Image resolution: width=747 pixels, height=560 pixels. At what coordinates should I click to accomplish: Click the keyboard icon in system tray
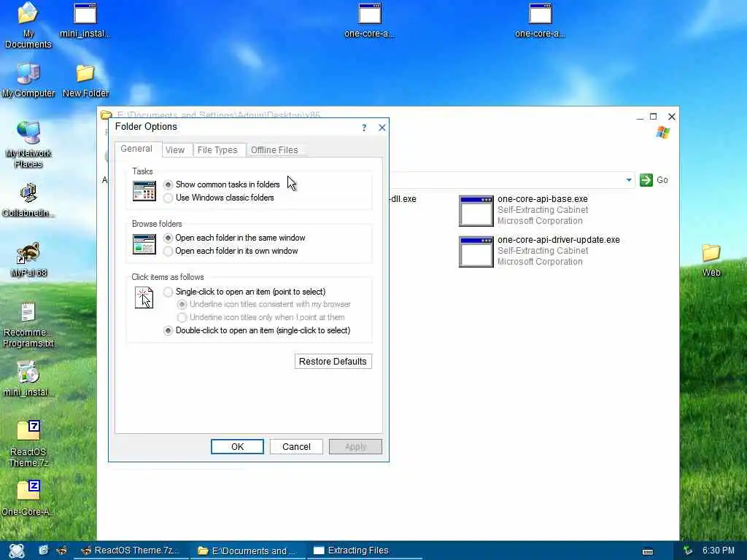648,551
